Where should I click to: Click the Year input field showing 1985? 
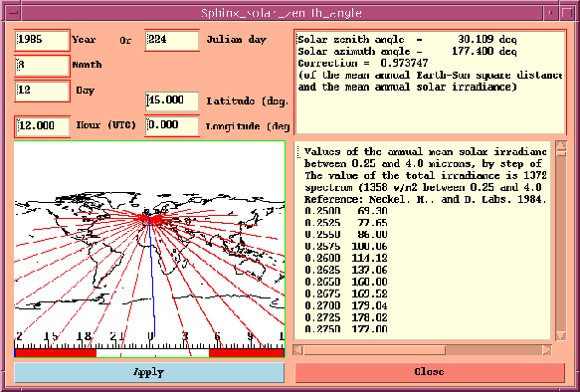[x=42, y=40]
